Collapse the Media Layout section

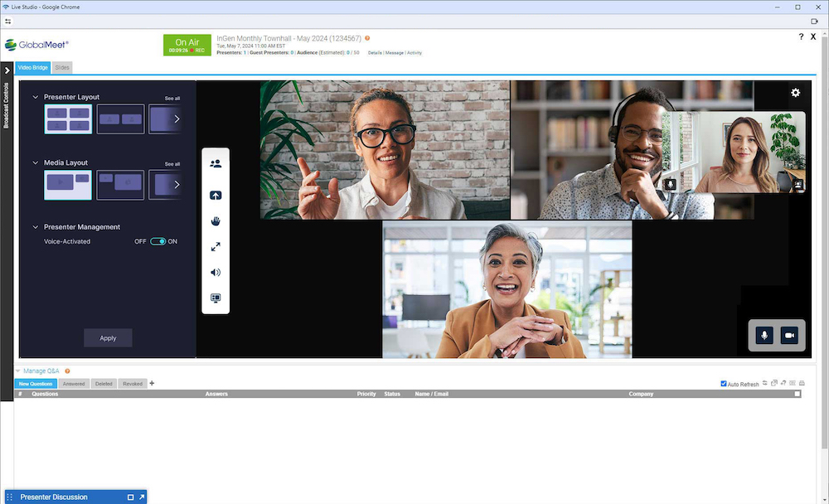click(36, 162)
